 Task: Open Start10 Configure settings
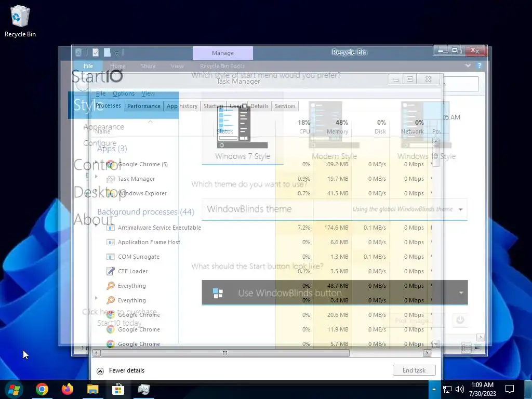click(100, 143)
